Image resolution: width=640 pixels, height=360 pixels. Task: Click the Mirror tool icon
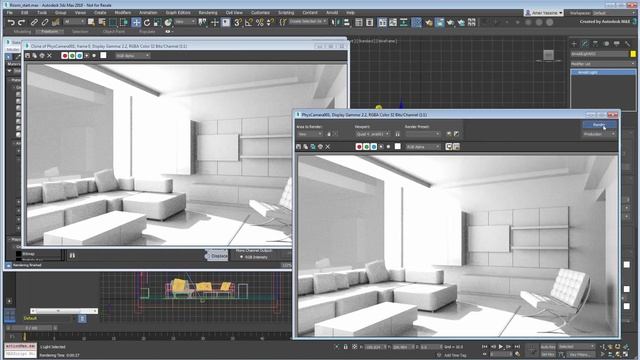pos(336,22)
